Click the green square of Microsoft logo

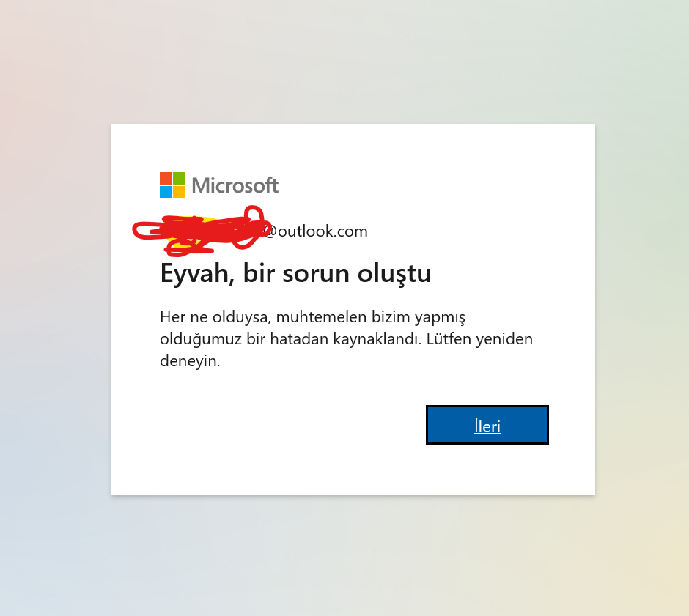[x=179, y=178]
